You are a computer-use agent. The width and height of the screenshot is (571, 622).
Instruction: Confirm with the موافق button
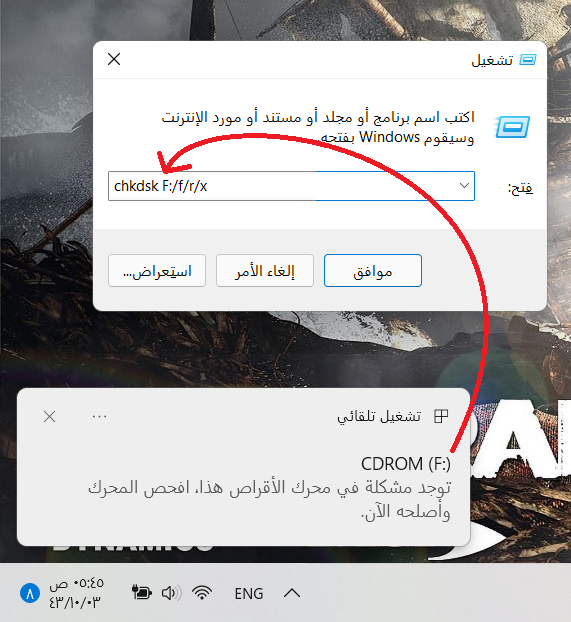click(373, 271)
